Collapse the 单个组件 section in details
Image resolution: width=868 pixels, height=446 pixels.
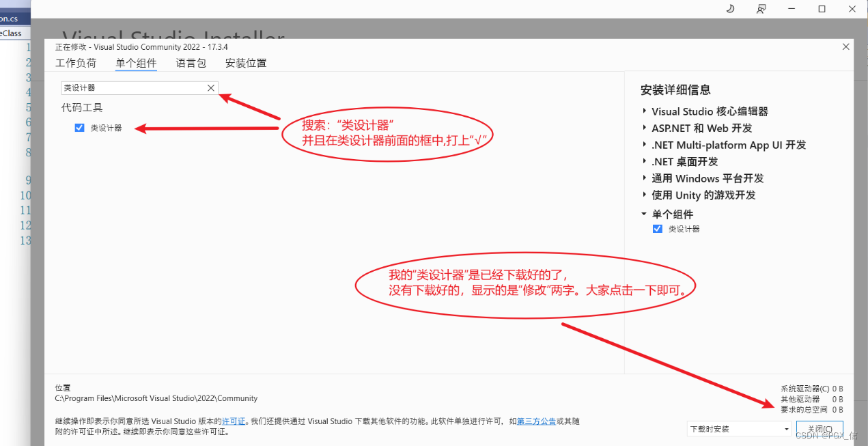[644, 214]
